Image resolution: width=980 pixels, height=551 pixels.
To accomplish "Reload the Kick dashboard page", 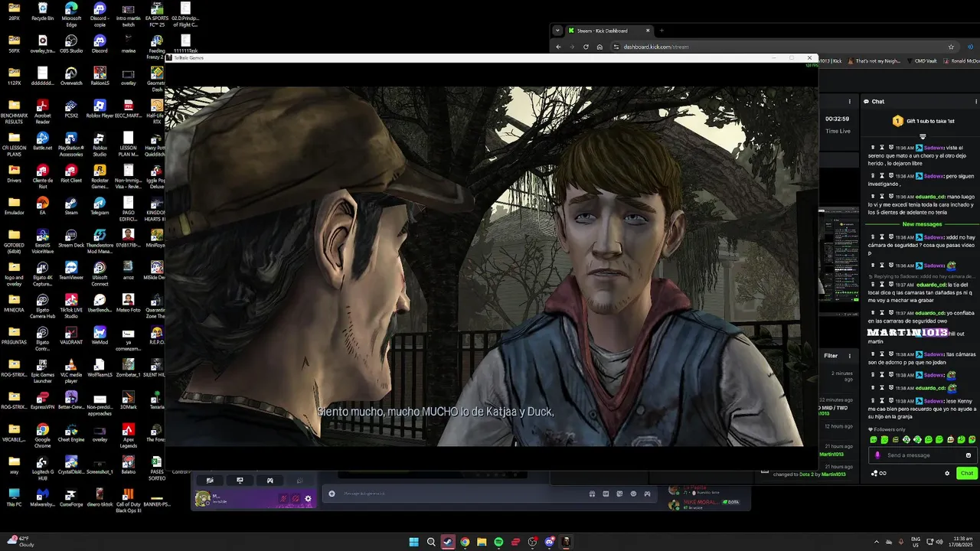I will click(586, 47).
